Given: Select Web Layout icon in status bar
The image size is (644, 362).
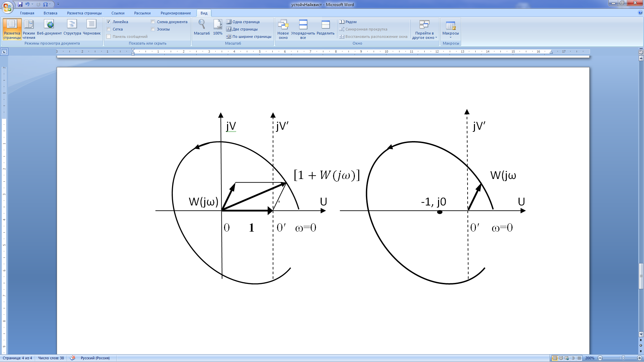Looking at the screenshot, I should pos(567,358).
